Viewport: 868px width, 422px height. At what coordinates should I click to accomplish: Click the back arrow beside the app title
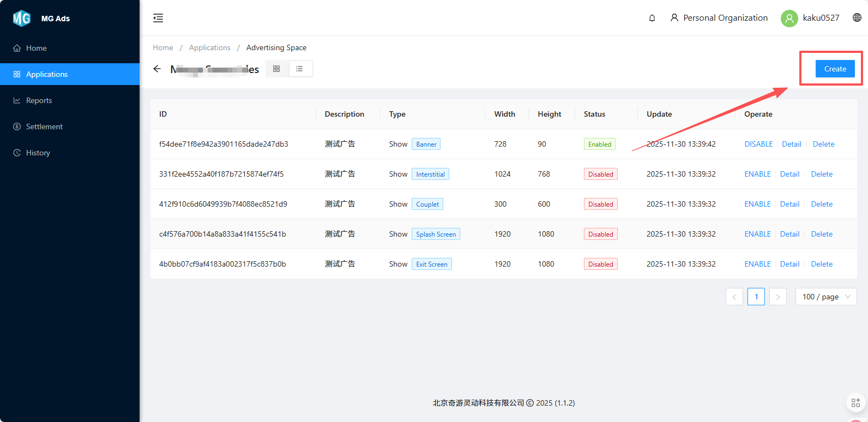point(157,69)
